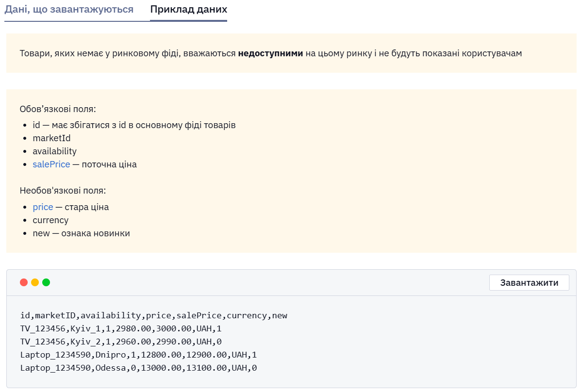Click the availability list item
Viewport: 581px width, 392px height.
(x=54, y=151)
